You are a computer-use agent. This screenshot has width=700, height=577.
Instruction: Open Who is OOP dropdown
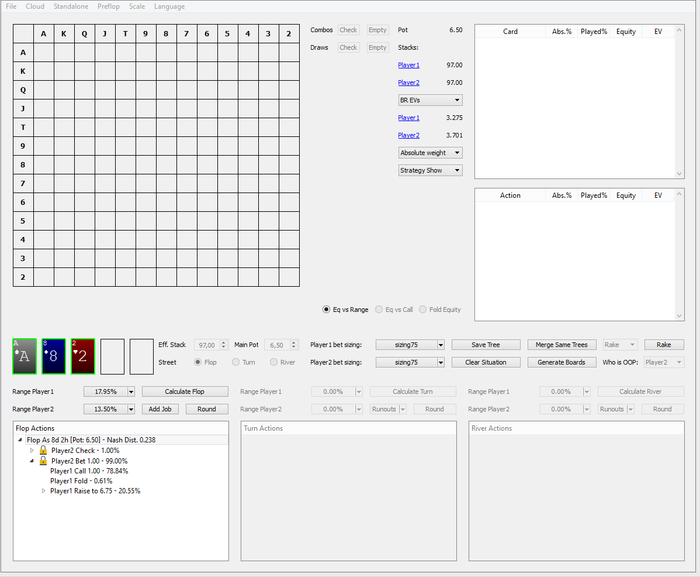(663, 362)
